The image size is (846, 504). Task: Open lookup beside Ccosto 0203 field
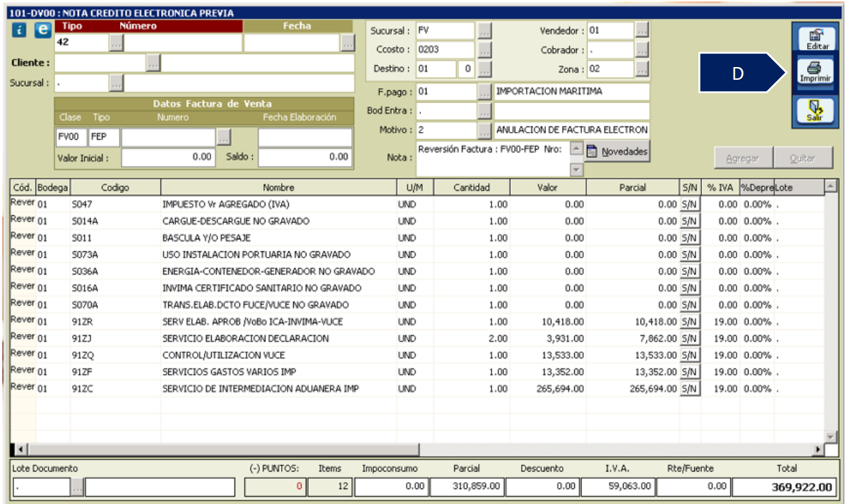point(484,49)
